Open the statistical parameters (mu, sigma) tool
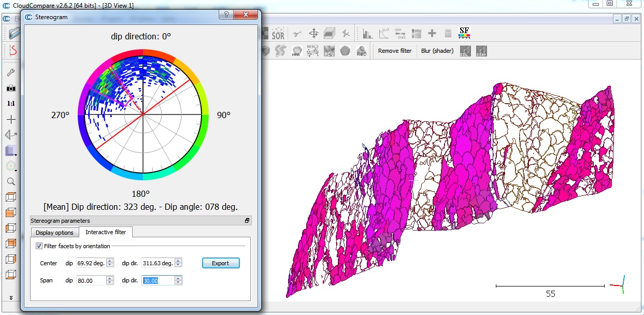Viewport: 644px width, 315px height. (x=384, y=34)
